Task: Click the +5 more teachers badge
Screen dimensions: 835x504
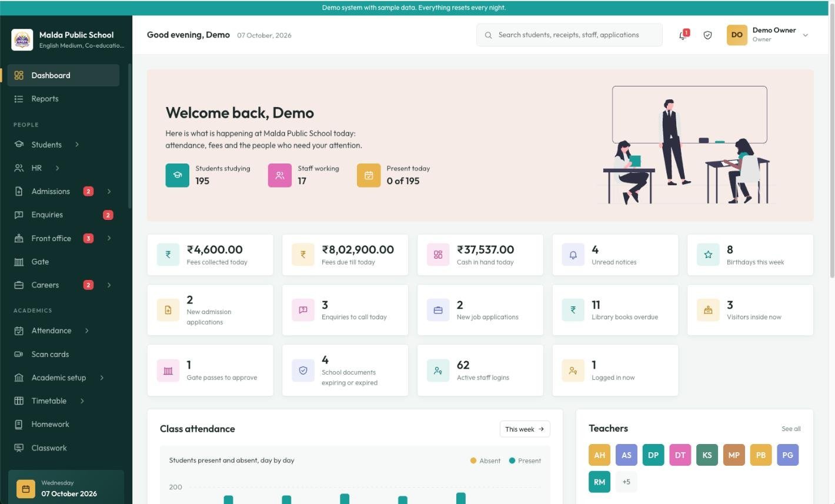Action: [x=626, y=482]
